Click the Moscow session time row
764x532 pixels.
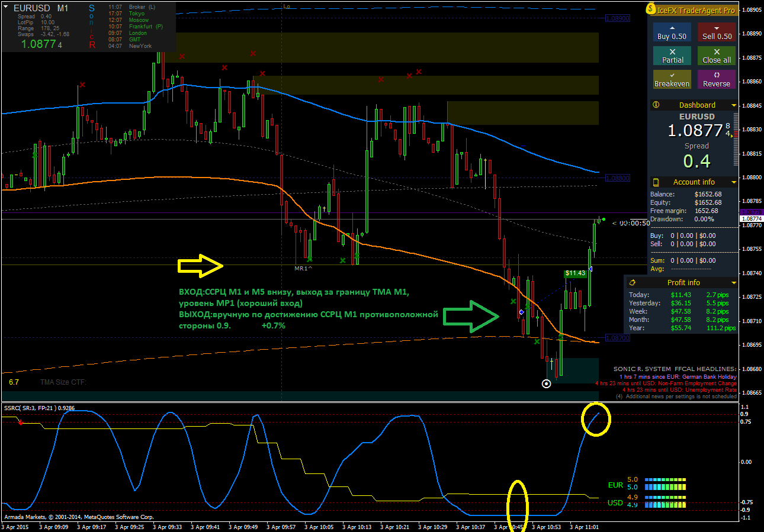[129, 20]
